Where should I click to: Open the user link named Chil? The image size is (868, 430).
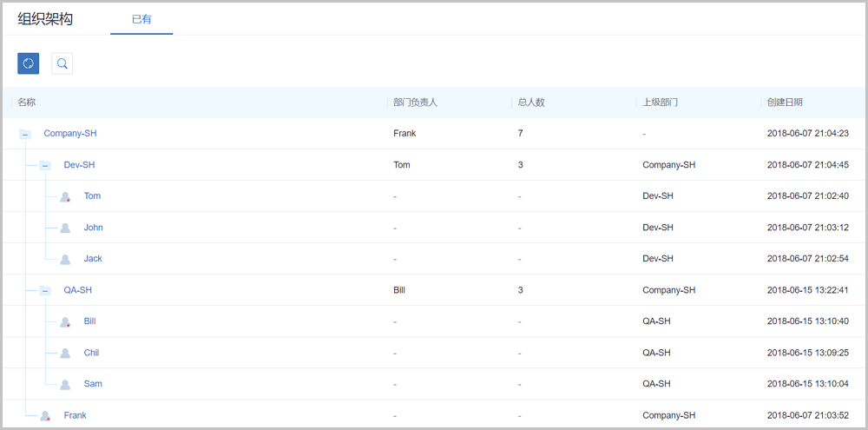point(91,353)
